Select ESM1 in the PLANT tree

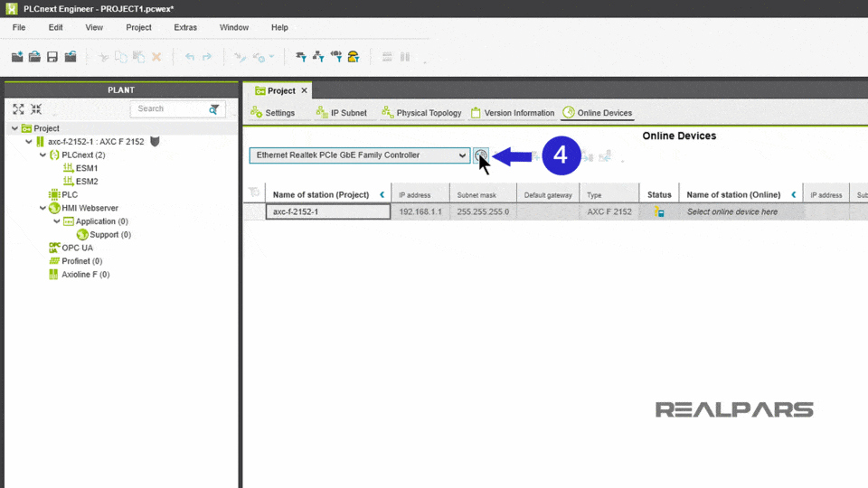coord(80,168)
